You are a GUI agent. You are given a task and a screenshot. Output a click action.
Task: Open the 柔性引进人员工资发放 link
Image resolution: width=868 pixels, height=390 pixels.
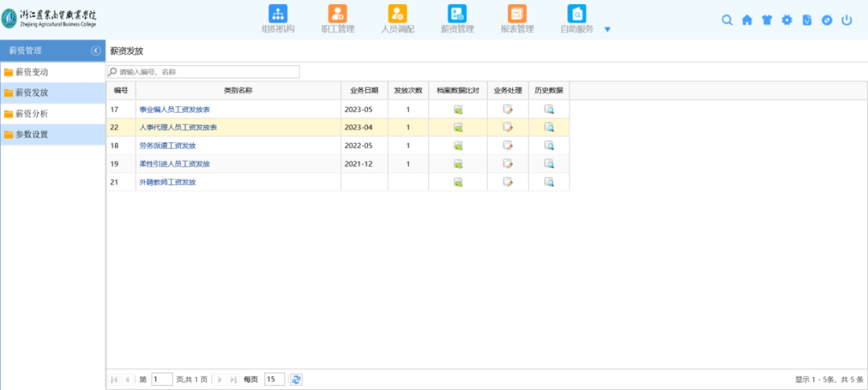(174, 164)
